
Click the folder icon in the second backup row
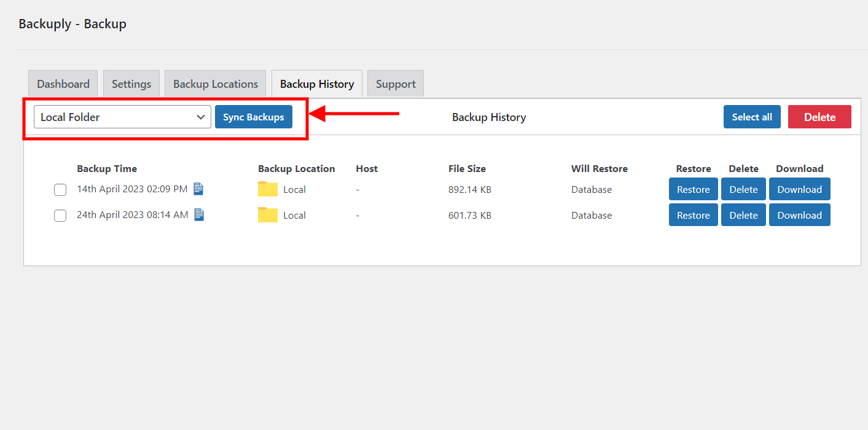[x=267, y=215]
